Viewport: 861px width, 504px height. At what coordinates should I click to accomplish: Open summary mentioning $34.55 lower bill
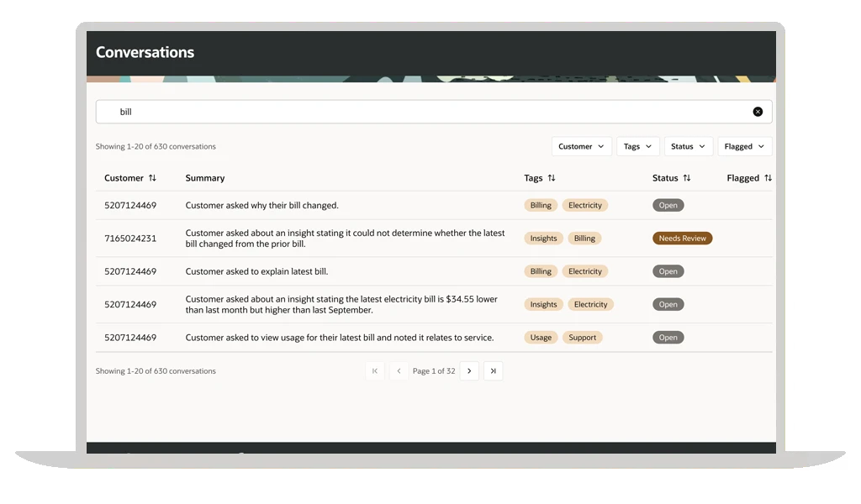click(341, 304)
